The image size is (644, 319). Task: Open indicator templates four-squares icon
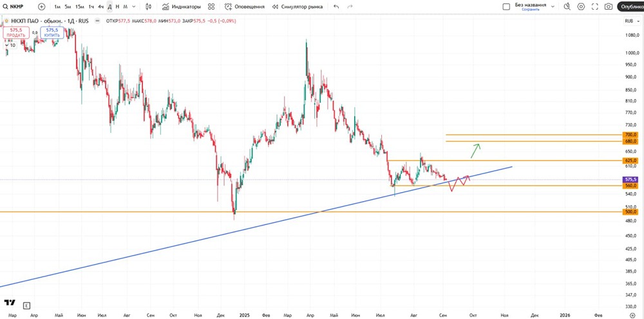coord(211,6)
